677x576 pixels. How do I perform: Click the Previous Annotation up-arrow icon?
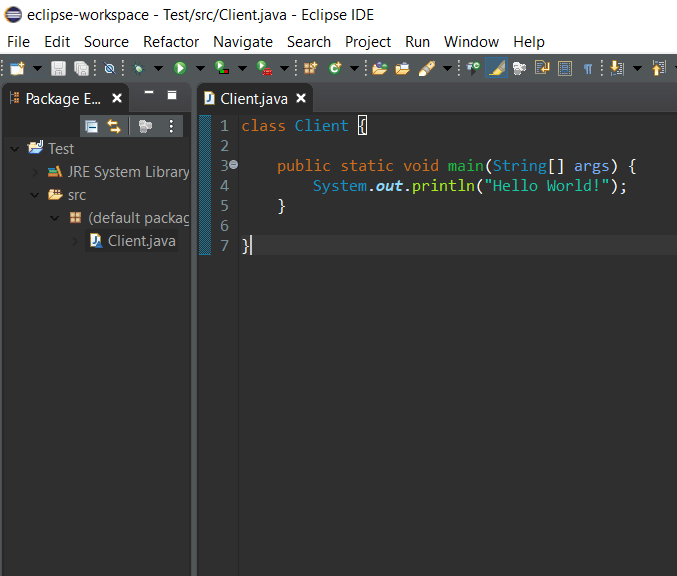[659, 68]
